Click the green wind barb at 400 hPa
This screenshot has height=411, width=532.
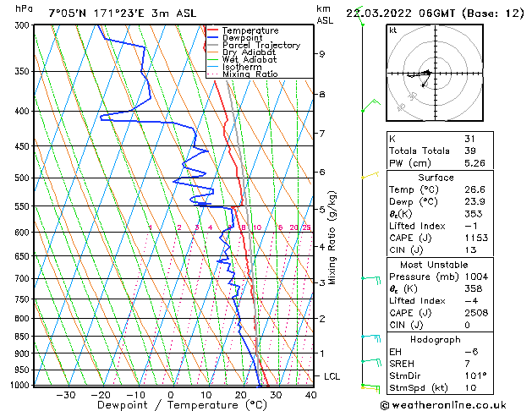tap(370, 106)
